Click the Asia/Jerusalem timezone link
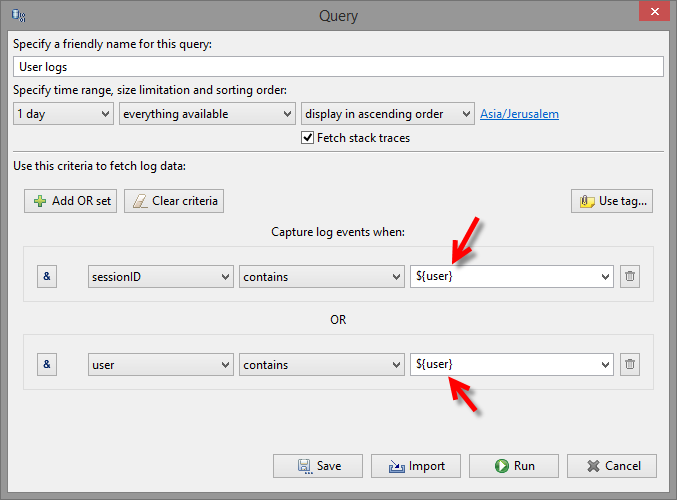The height and width of the screenshot is (500, 677). tap(519, 114)
